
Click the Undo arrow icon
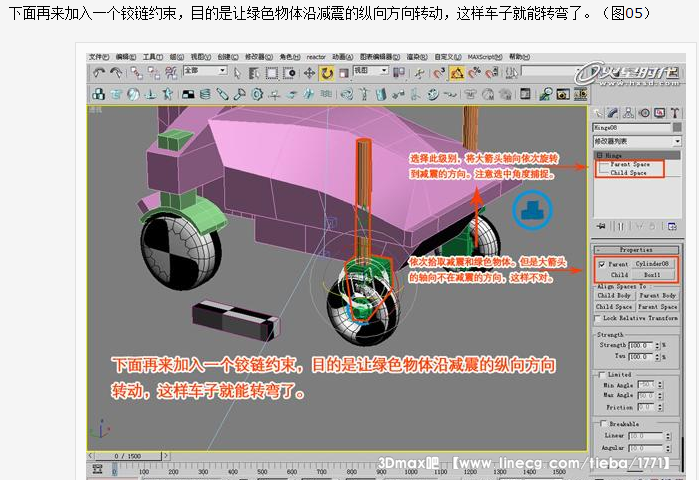(99, 73)
